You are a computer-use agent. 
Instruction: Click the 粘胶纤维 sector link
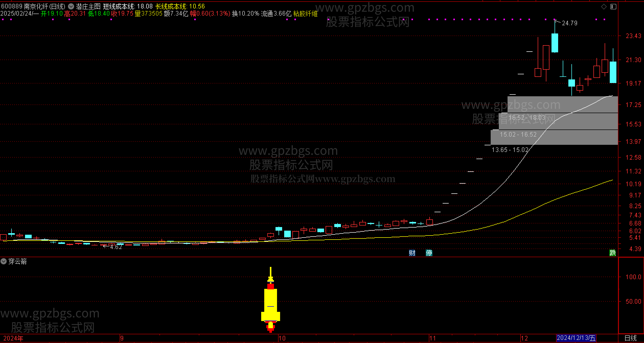pyautogui.click(x=305, y=14)
